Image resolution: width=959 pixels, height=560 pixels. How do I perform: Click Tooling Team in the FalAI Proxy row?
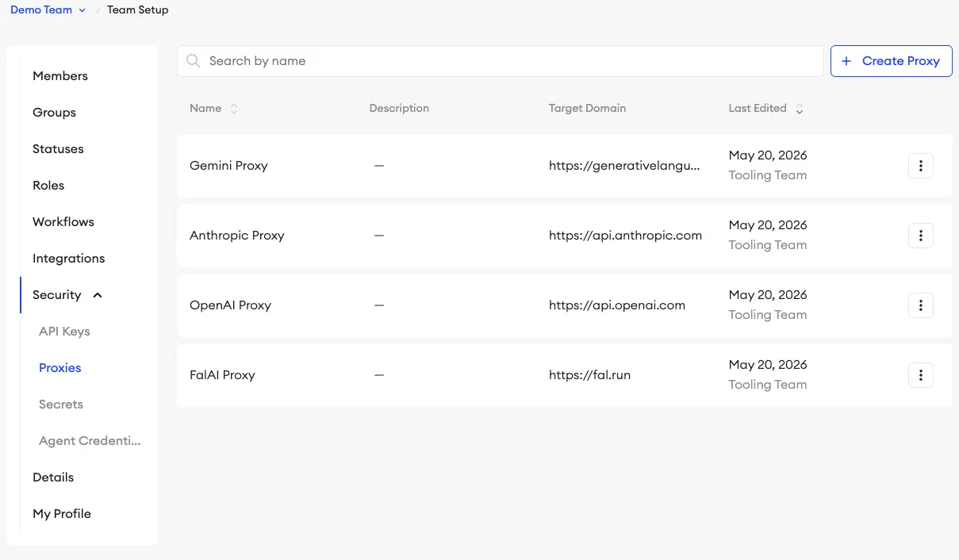768,385
